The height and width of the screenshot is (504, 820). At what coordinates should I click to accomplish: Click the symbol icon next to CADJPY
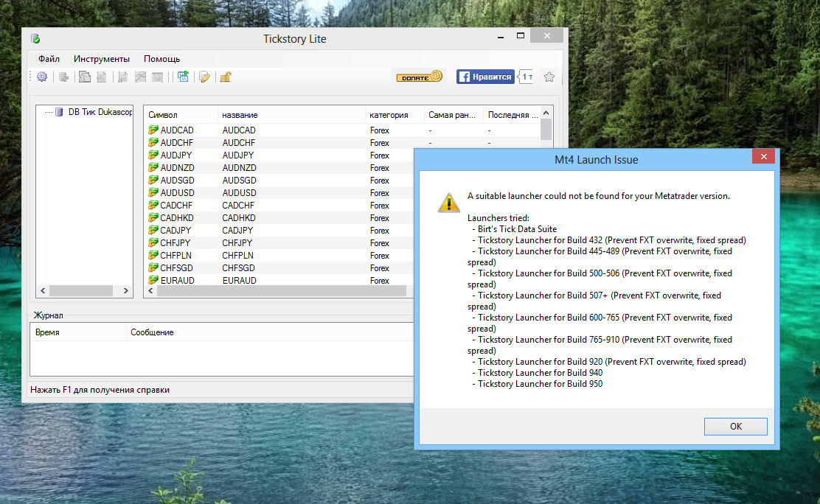[153, 230]
